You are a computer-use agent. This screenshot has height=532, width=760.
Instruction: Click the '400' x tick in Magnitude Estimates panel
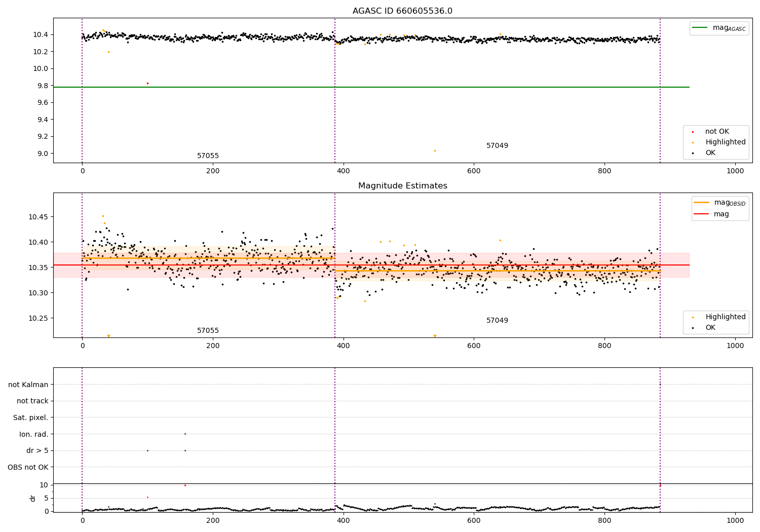(x=344, y=346)
